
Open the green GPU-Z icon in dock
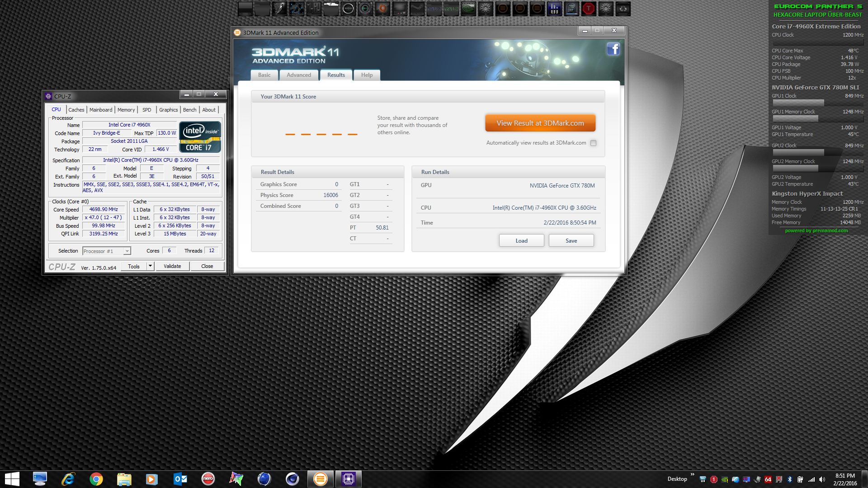(451, 9)
